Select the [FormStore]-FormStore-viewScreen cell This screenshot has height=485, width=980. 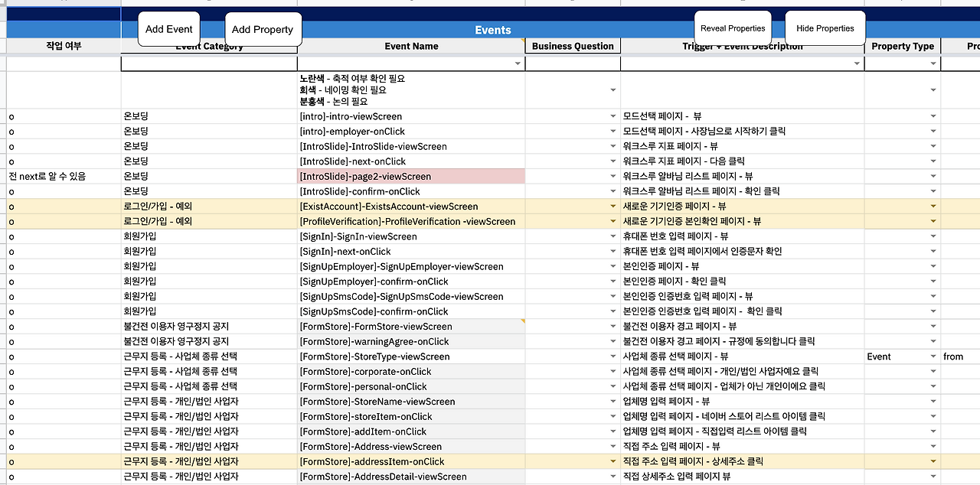pos(411,327)
